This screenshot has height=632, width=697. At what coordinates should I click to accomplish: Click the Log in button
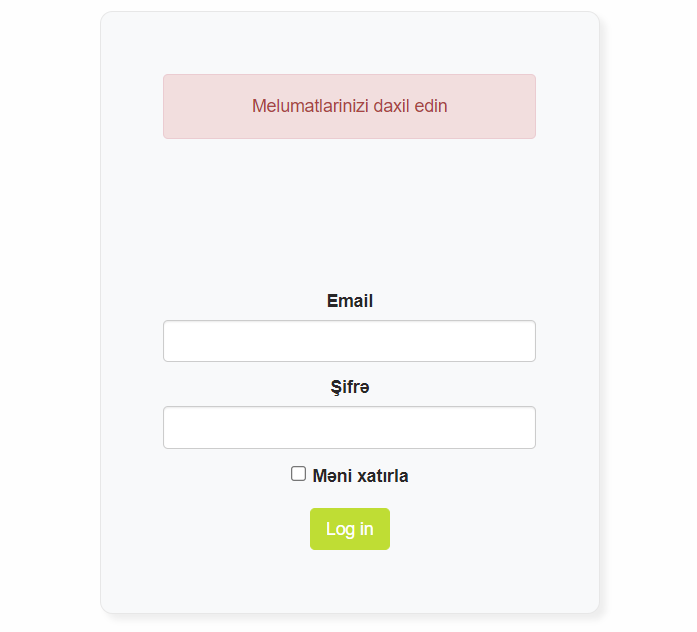coord(349,529)
